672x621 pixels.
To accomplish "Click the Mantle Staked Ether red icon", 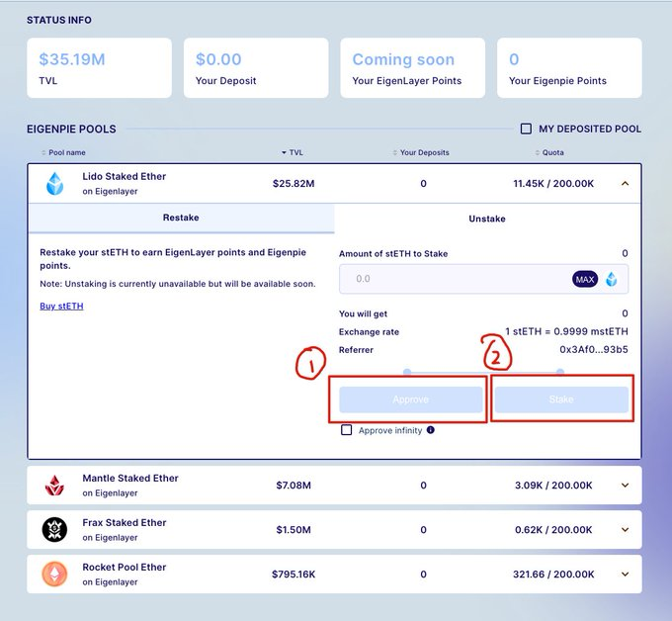I will [54, 486].
